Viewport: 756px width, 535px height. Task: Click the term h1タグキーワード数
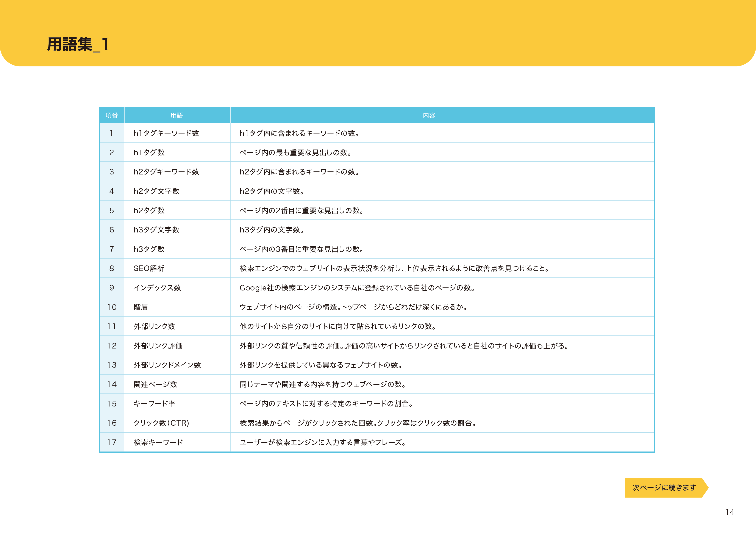[x=166, y=133]
